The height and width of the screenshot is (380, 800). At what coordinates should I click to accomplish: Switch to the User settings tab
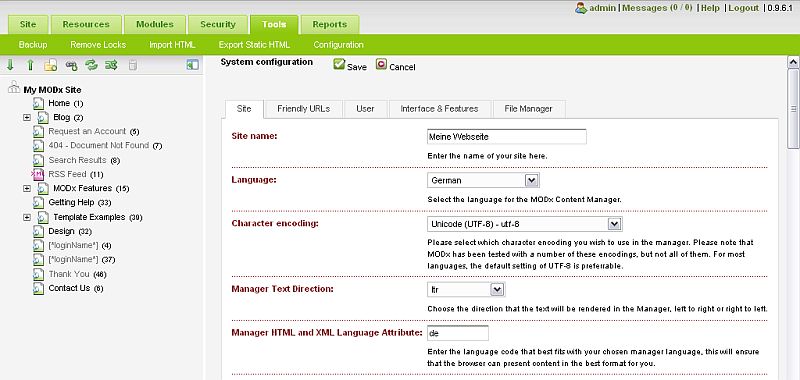point(365,109)
